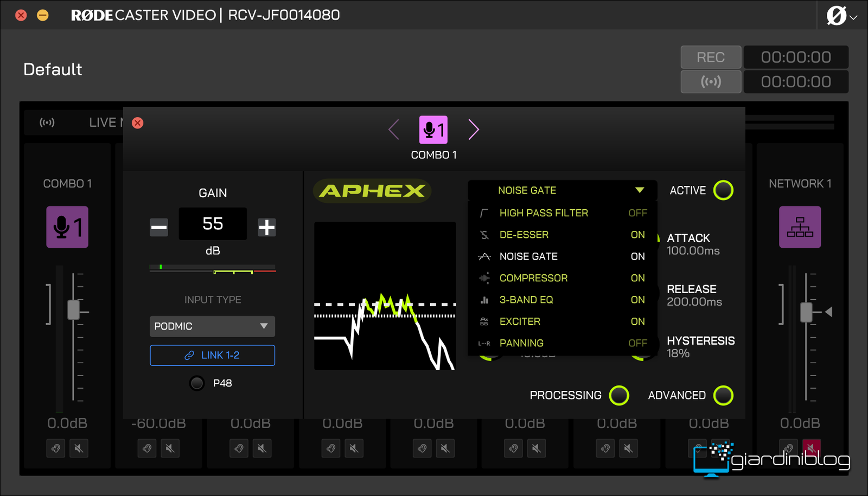
Task: Click the pink COMBO 1 mic icon in header
Action: tap(433, 130)
